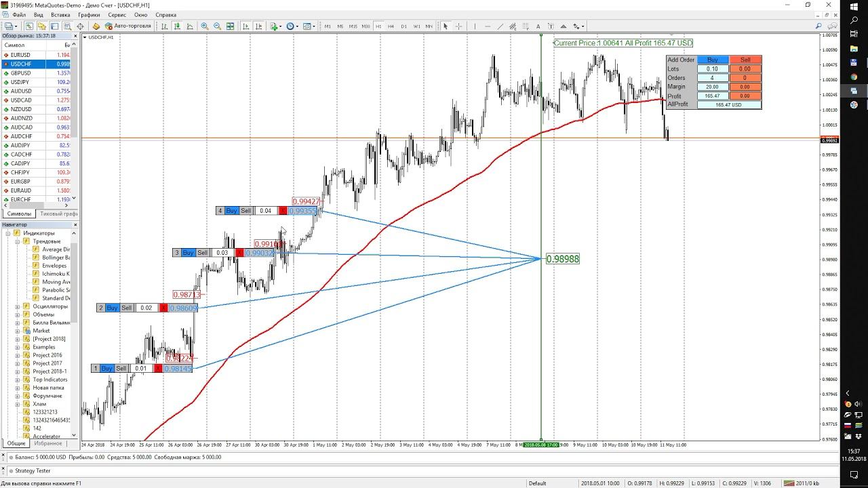Screen dimensions: 868x488
Task: Open the Файл menu
Action: click(x=18, y=14)
